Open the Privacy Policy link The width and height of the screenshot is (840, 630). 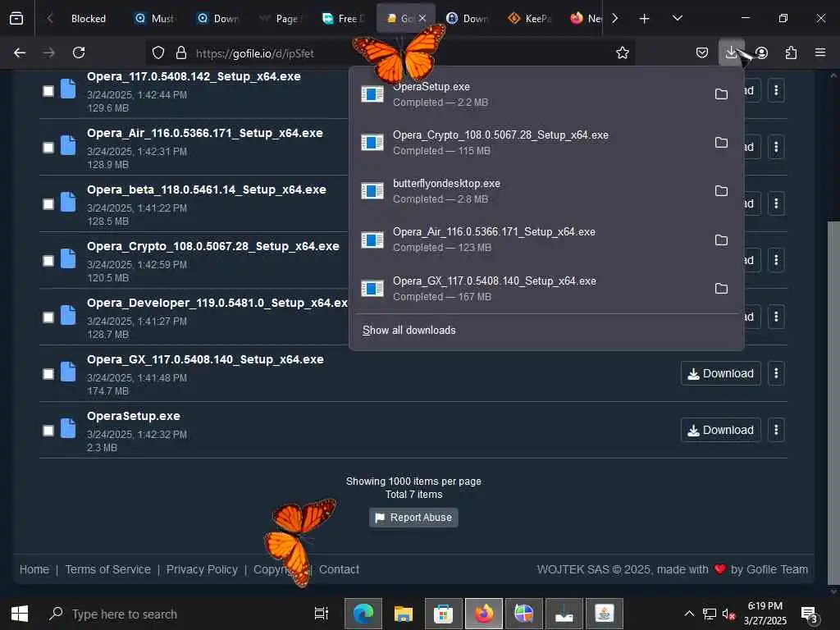pos(202,569)
